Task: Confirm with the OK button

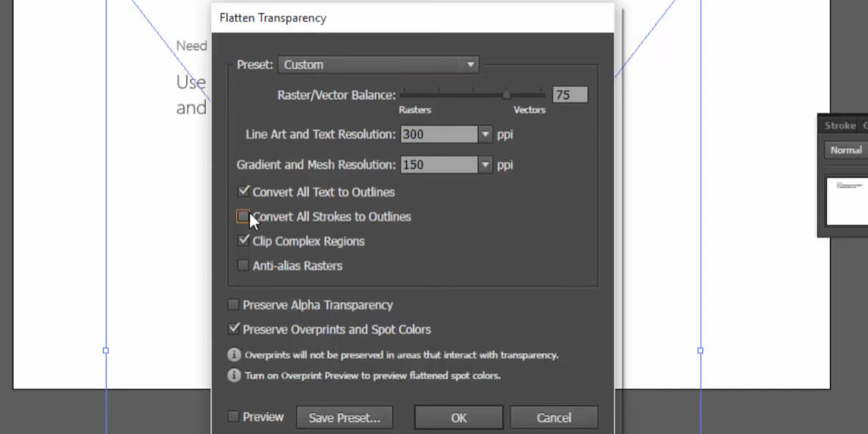Action: click(x=458, y=418)
